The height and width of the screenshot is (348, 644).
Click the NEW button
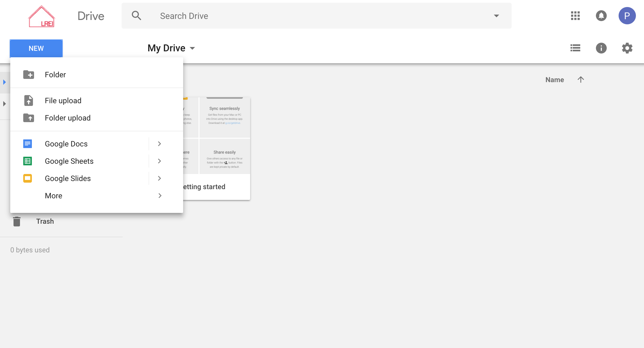(x=36, y=48)
